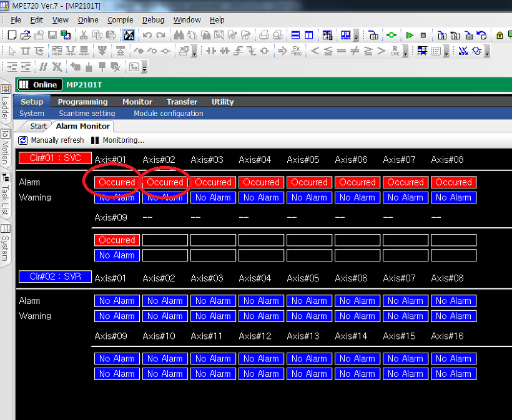Click Occurred alarm for SVC Axis#08
The width and height of the screenshot is (512, 420).
coord(453,182)
